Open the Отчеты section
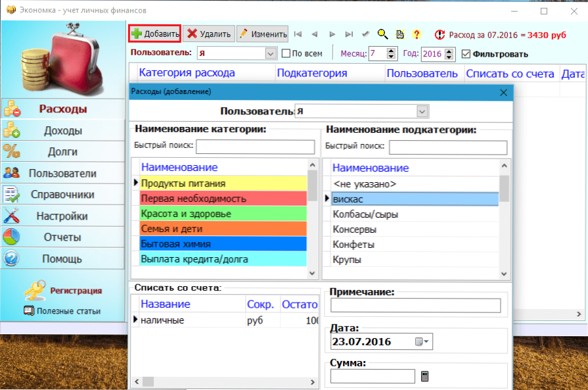 62,237
